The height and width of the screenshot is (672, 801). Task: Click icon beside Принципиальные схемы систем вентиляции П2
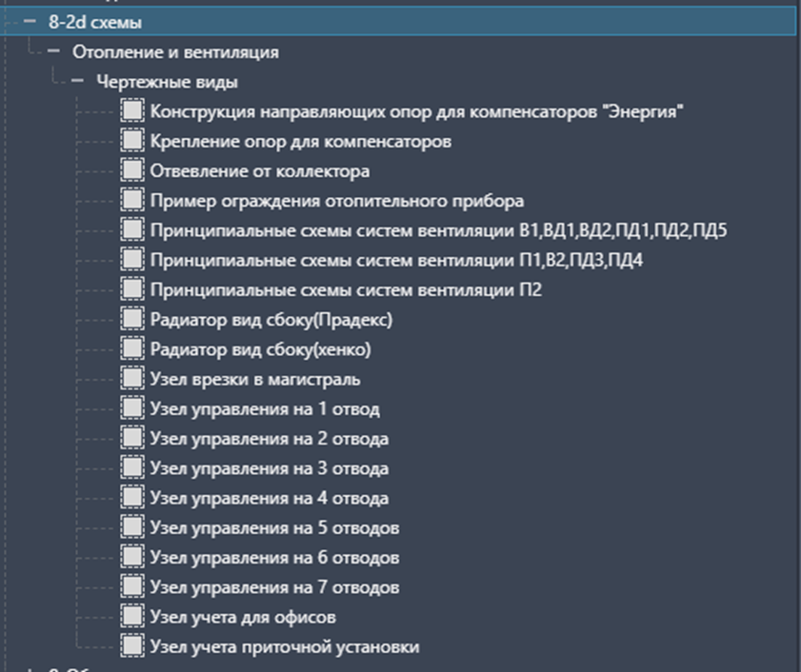pos(132,289)
